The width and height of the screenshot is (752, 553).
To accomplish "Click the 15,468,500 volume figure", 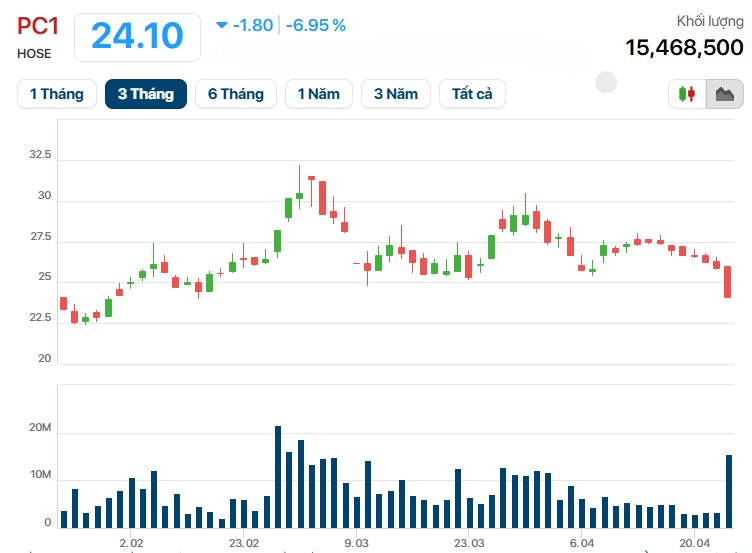I will tap(684, 47).
